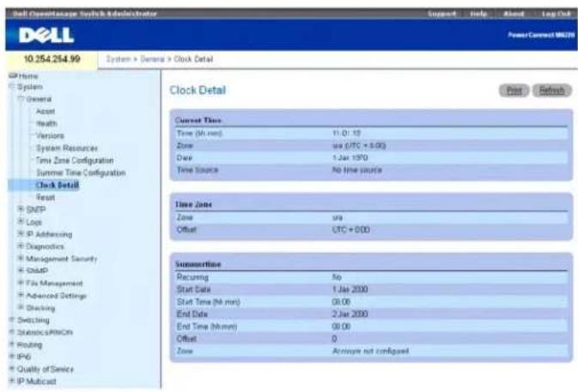The image size is (578, 392).
Task: Select System Resources tree item
Action: [x=67, y=148]
